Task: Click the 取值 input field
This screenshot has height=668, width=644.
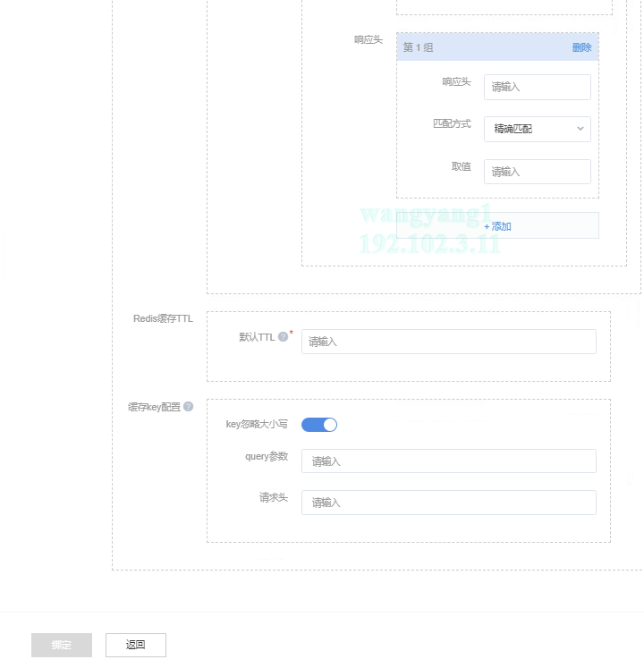Action: [537, 172]
